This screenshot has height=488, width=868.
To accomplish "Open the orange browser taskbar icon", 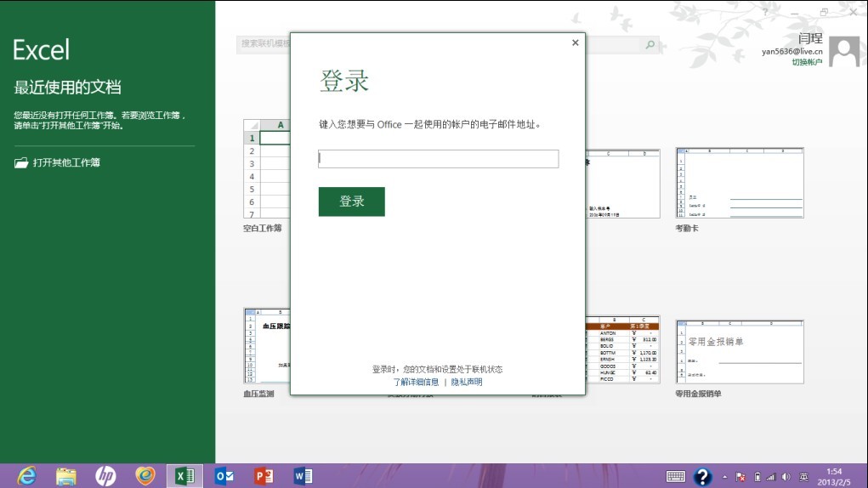I will 145,476.
